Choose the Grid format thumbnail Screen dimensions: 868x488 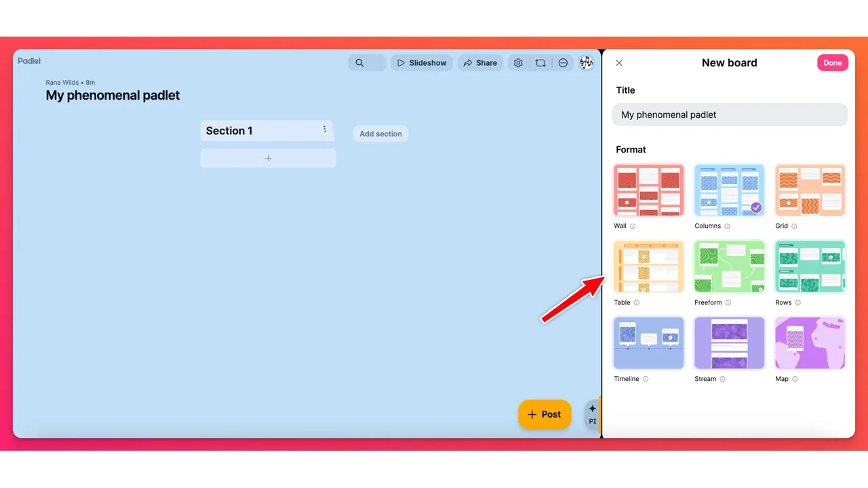click(810, 190)
